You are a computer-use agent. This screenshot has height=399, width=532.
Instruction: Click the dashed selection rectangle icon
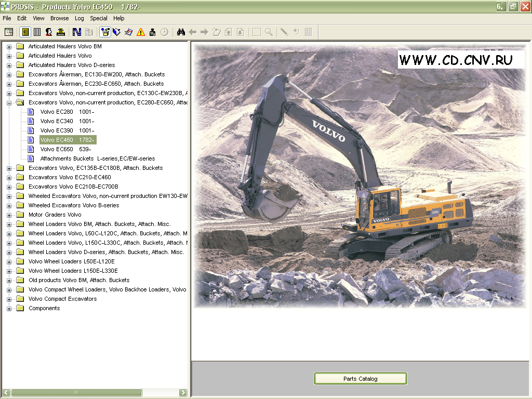257,32
